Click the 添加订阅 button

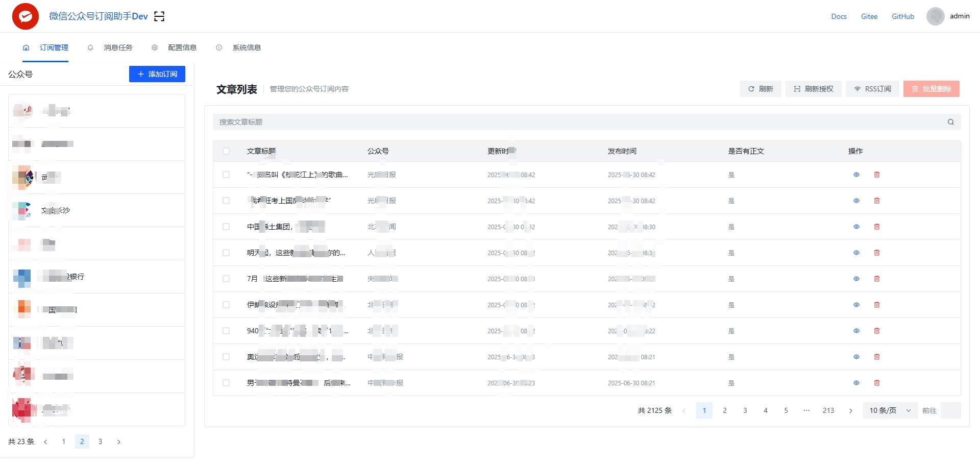(157, 74)
